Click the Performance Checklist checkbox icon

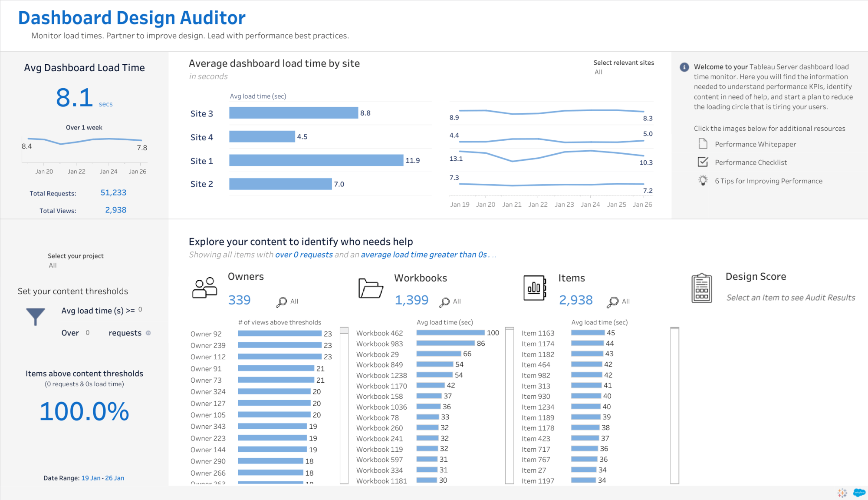[703, 162]
